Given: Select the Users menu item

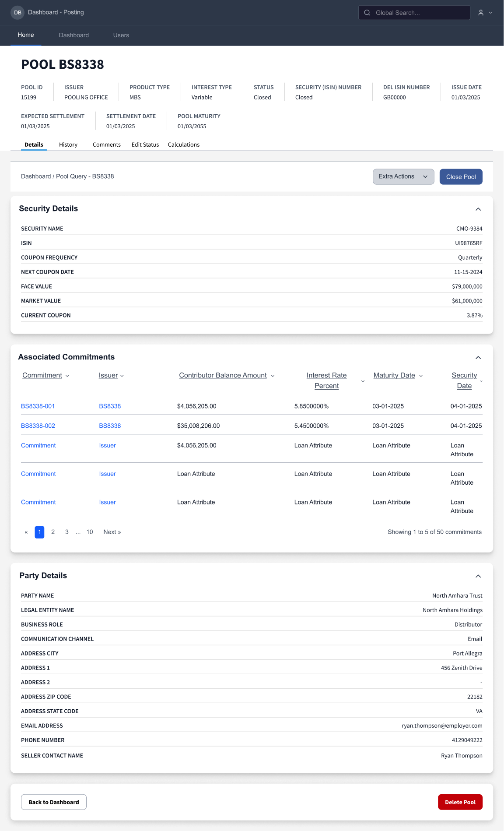Looking at the screenshot, I should (x=121, y=35).
